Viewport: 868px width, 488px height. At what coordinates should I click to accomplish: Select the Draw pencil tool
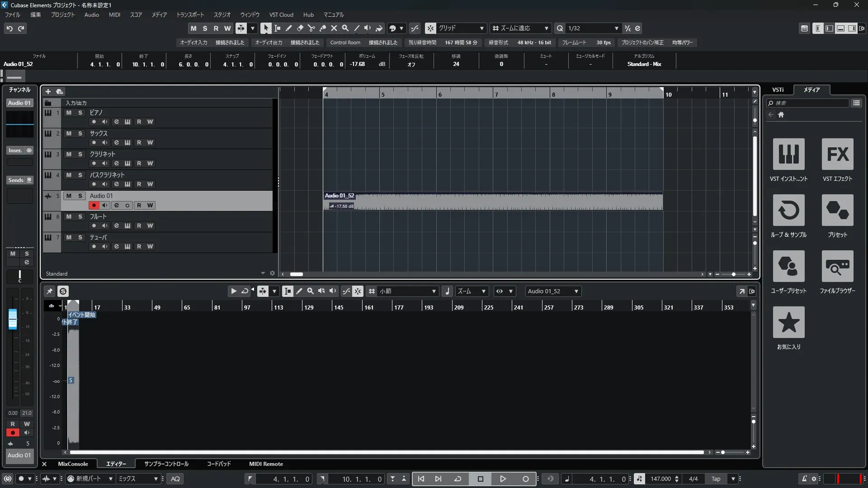(288, 28)
